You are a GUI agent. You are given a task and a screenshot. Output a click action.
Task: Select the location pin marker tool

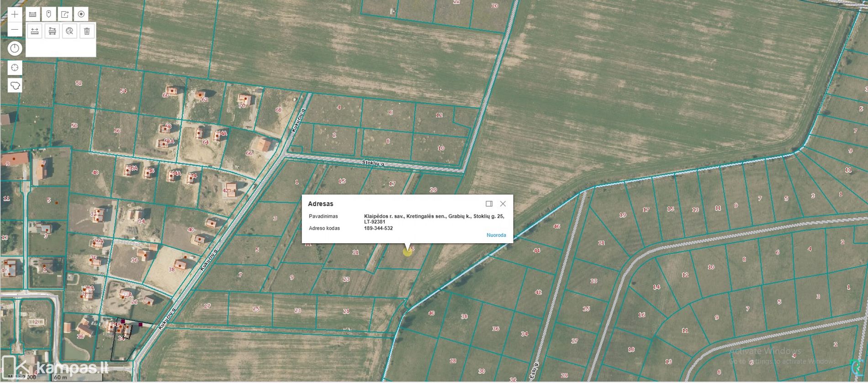tap(48, 15)
